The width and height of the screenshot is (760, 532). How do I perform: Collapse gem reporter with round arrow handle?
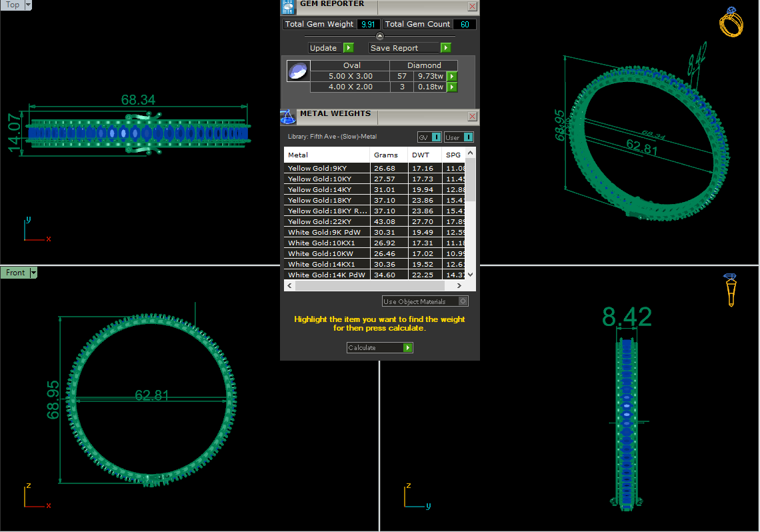[380, 36]
